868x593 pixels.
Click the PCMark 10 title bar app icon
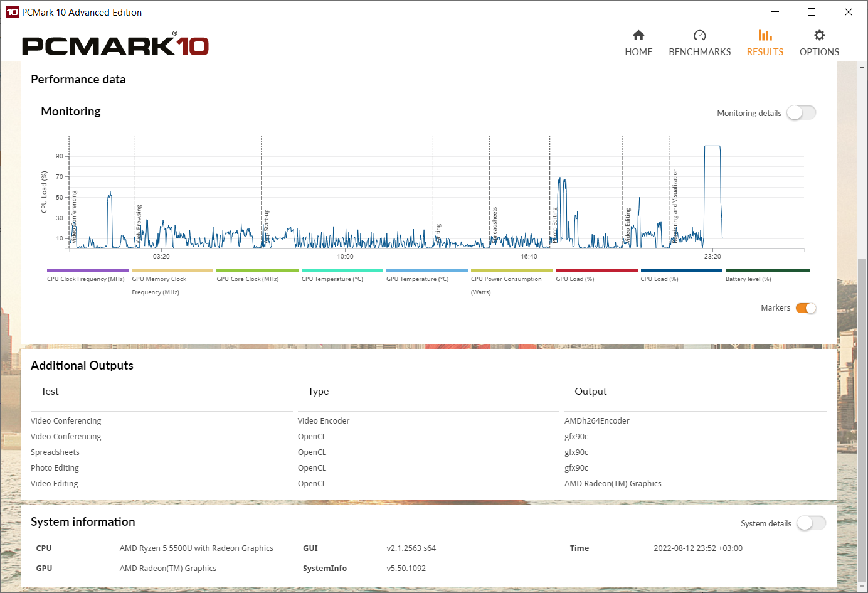pyautogui.click(x=12, y=12)
